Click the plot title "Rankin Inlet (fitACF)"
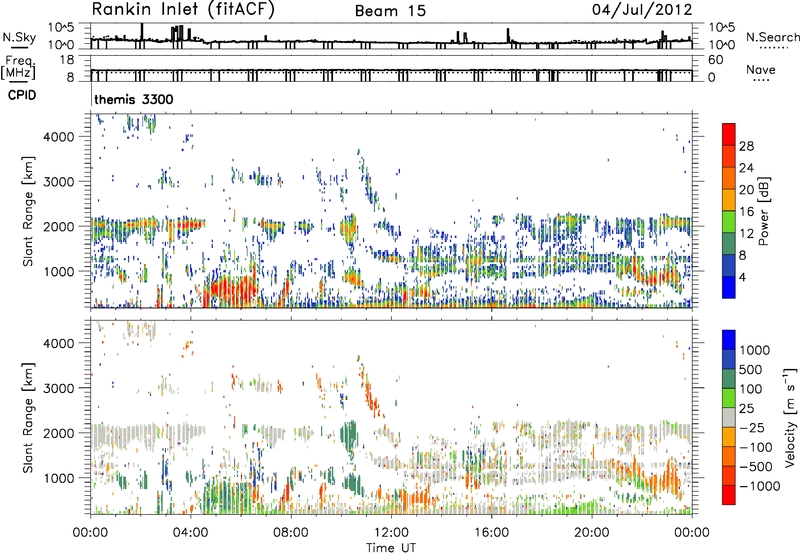This screenshot has height=554, width=800. (x=183, y=10)
